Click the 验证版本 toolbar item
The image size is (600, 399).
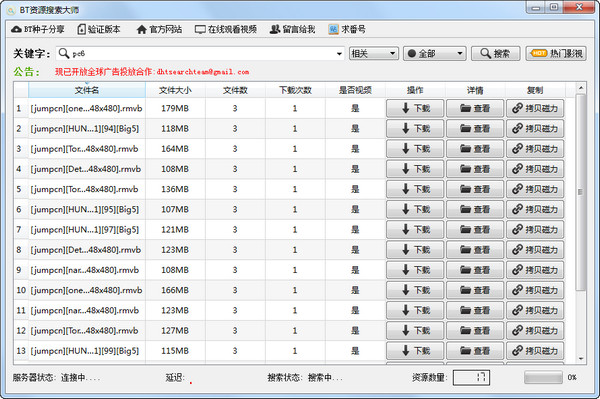[99, 29]
